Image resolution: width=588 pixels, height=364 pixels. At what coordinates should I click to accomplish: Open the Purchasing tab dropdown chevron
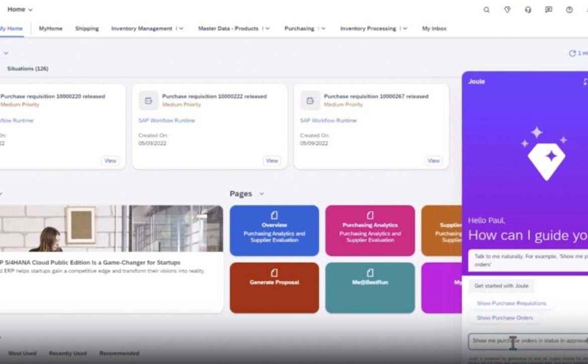(x=323, y=29)
